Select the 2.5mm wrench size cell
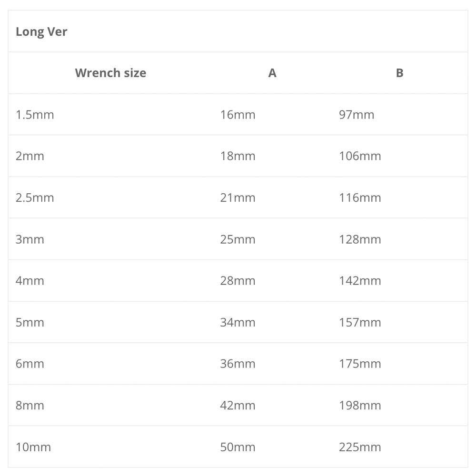This screenshot has width=476, height=476. tap(35, 198)
